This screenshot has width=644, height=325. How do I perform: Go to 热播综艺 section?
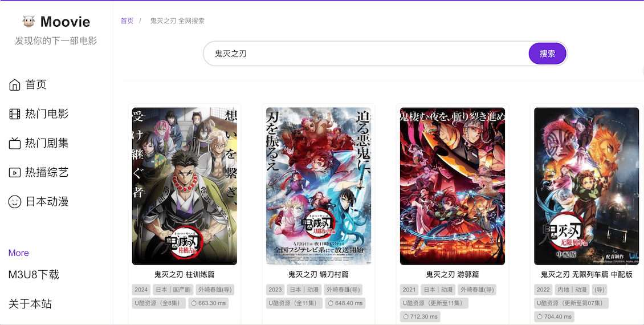47,173
